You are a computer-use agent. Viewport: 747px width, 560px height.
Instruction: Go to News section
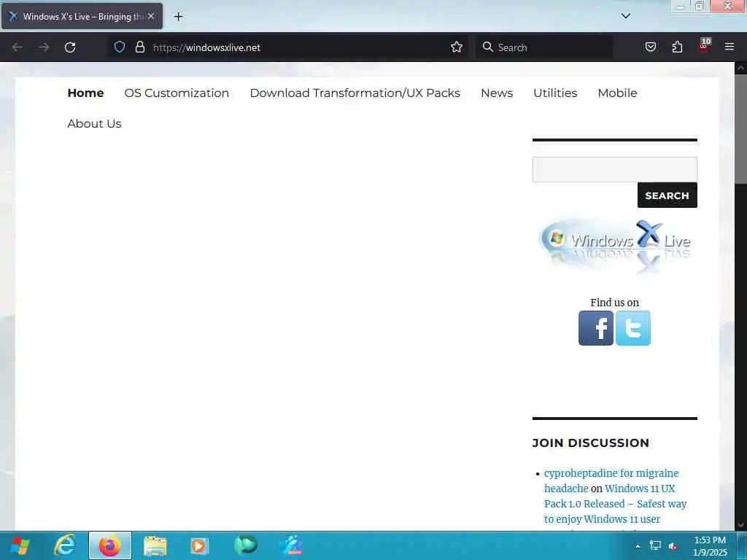pos(497,93)
